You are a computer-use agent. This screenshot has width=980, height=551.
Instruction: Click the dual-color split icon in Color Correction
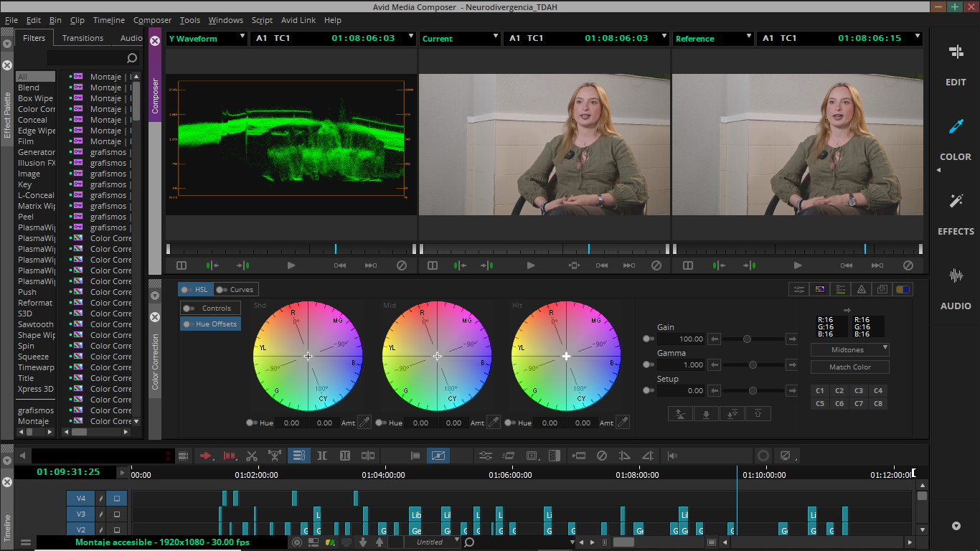point(903,289)
